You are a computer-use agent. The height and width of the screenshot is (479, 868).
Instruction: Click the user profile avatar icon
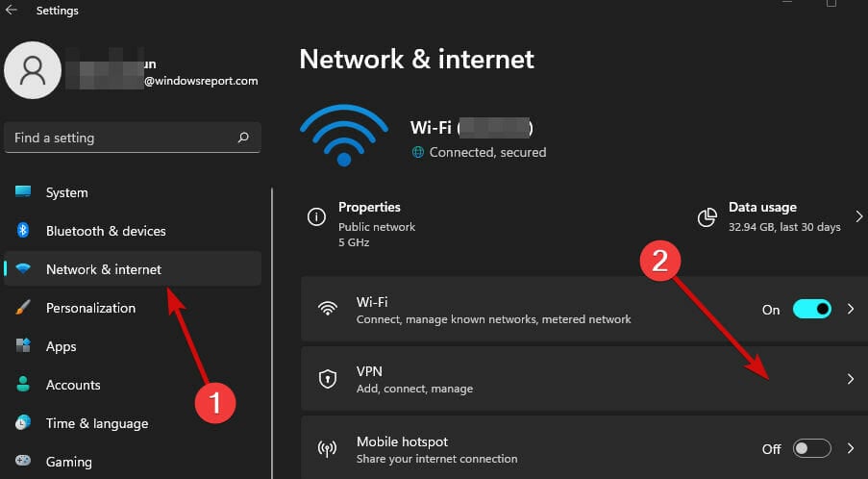click(33, 70)
